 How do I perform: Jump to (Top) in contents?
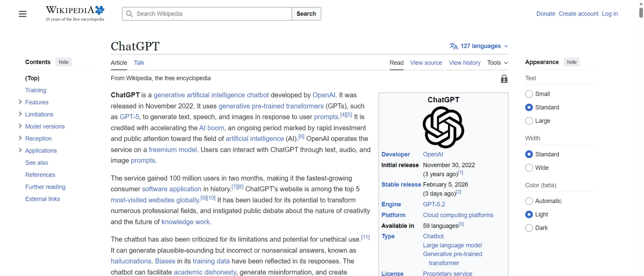click(32, 78)
